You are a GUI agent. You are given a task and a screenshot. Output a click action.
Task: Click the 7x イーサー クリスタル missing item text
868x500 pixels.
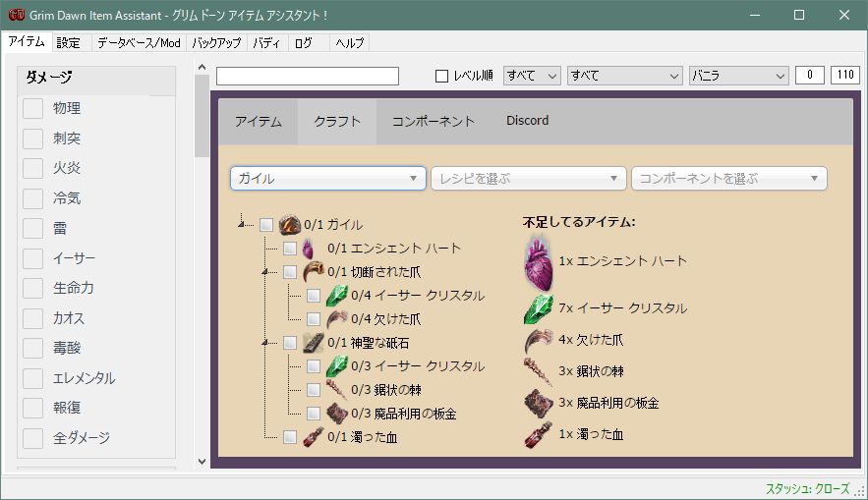623,308
